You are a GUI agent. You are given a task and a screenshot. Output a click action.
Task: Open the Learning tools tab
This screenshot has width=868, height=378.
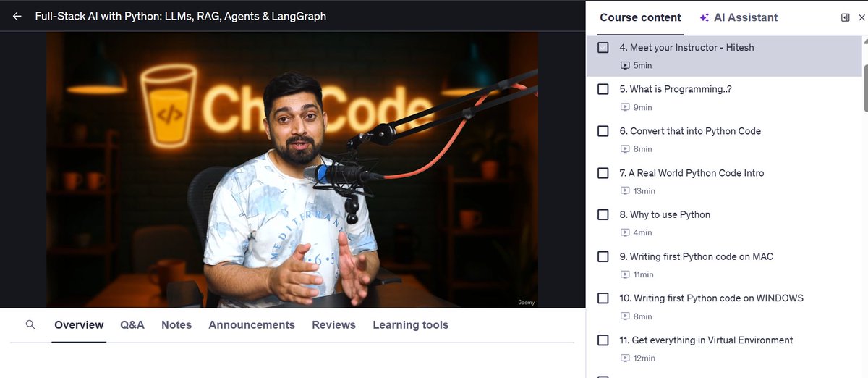coord(410,325)
